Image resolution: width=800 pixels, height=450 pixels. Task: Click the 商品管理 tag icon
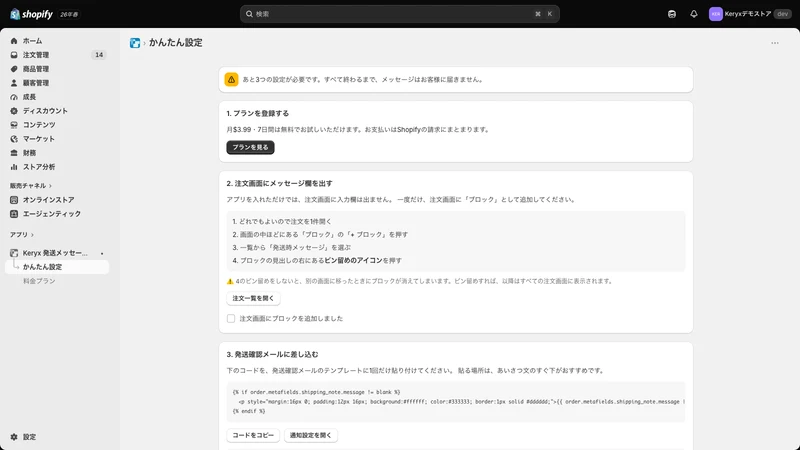point(14,69)
